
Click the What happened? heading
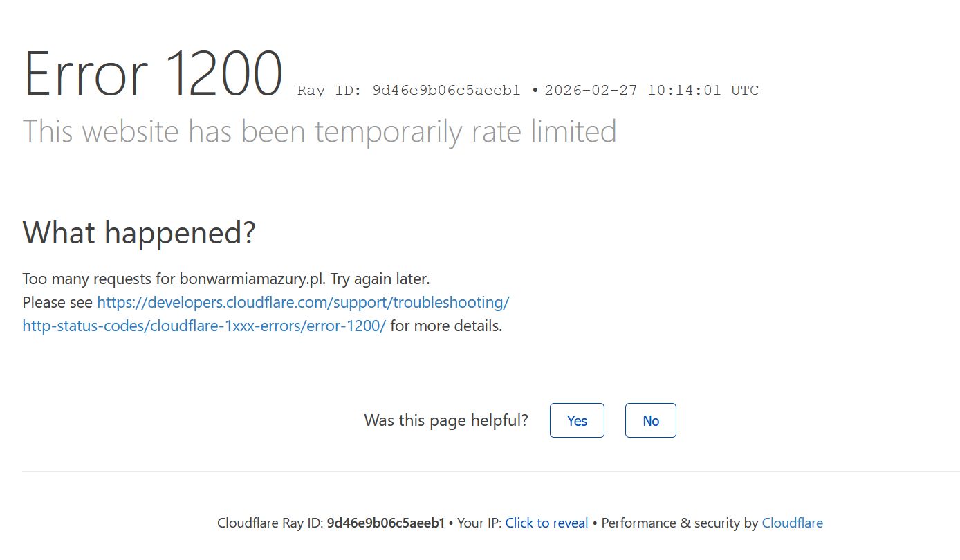pyautogui.click(x=139, y=233)
